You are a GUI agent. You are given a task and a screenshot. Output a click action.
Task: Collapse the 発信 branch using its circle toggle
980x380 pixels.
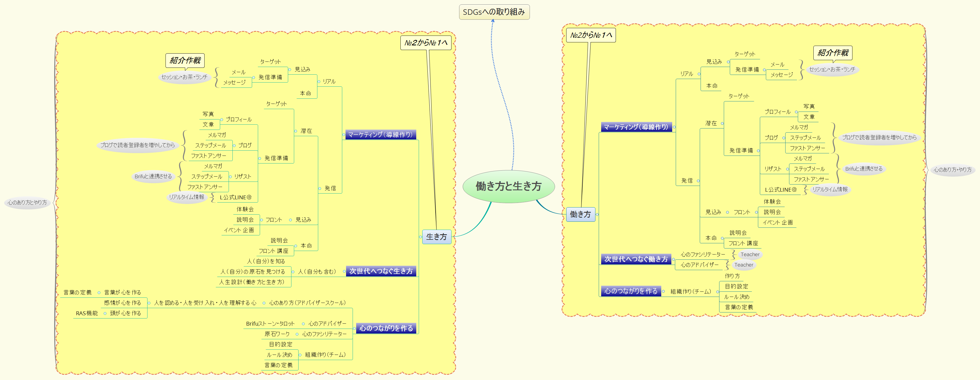click(x=320, y=188)
